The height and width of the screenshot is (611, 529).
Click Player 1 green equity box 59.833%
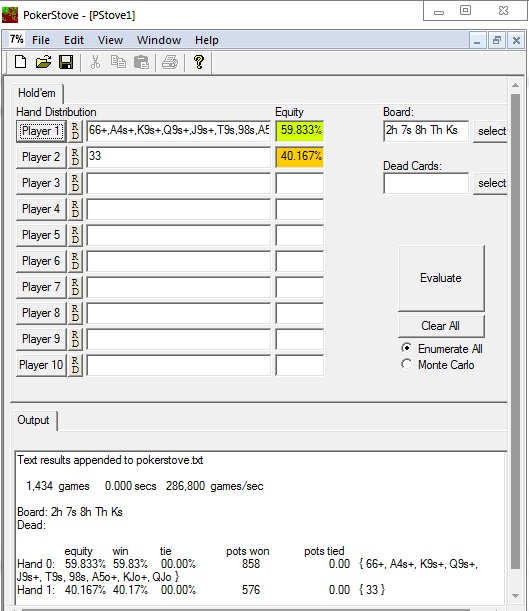click(300, 131)
